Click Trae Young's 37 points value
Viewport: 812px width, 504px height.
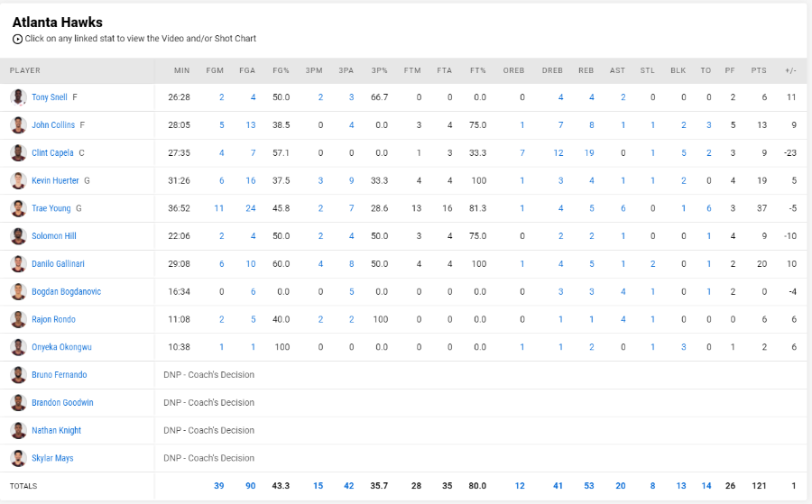(761, 208)
